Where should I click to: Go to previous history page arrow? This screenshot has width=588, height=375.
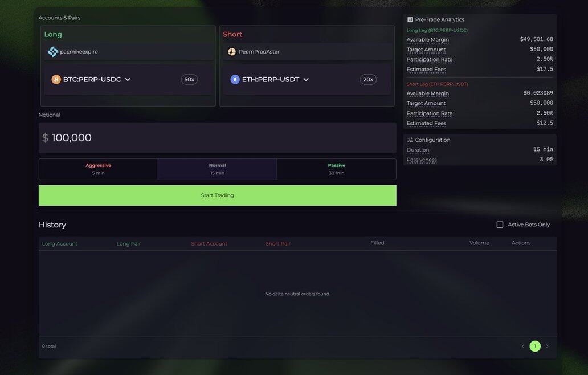(523, 347)
